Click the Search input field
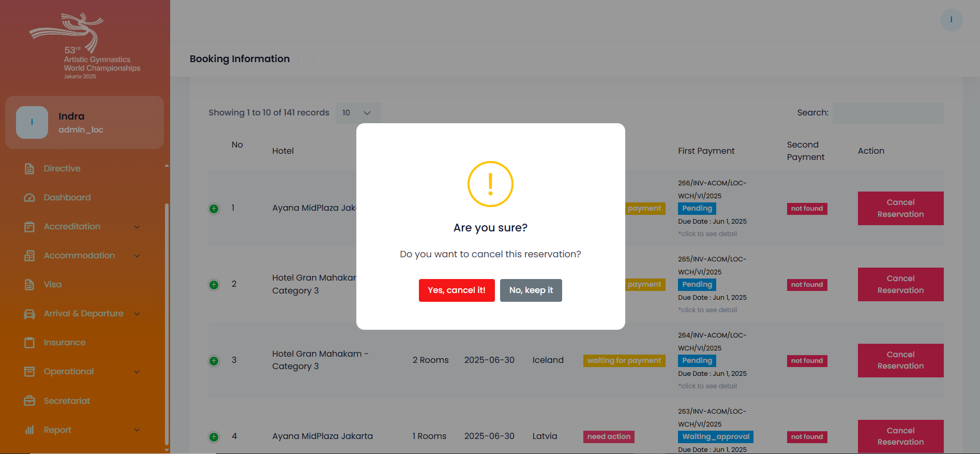The image size is (980, 454). point(887,113)
